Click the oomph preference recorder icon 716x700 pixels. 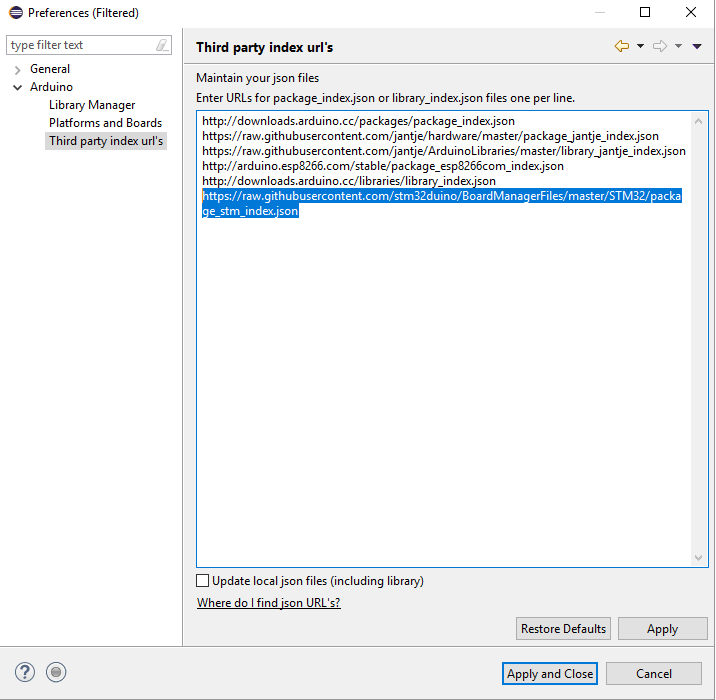(x=57, y=672)
